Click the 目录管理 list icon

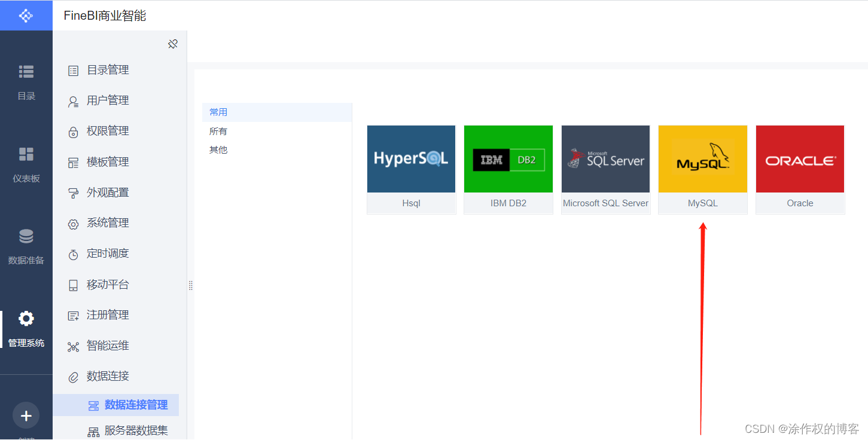point(73,71)
